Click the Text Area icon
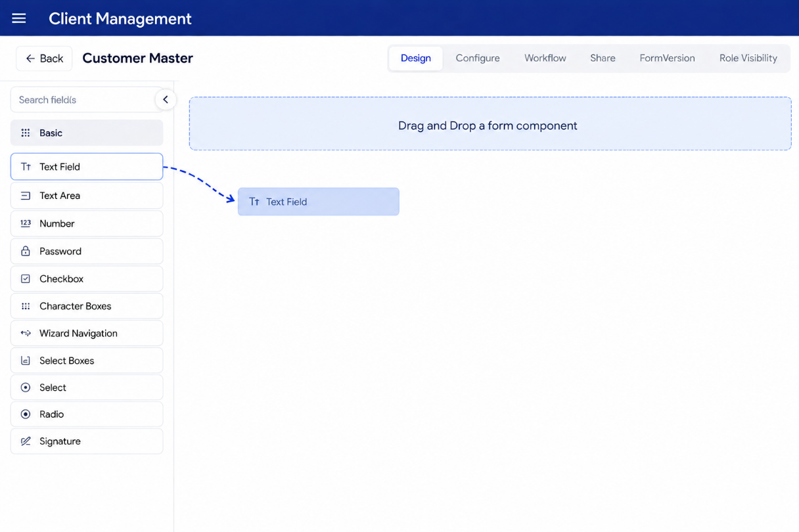The width and height of the screenshot is (799, 532). (26, 196)
